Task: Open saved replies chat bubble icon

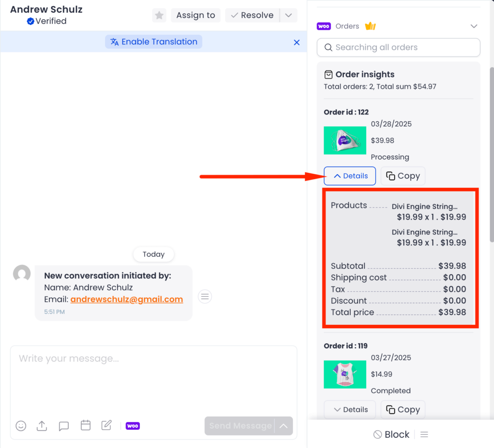Action: click(64, 426)
